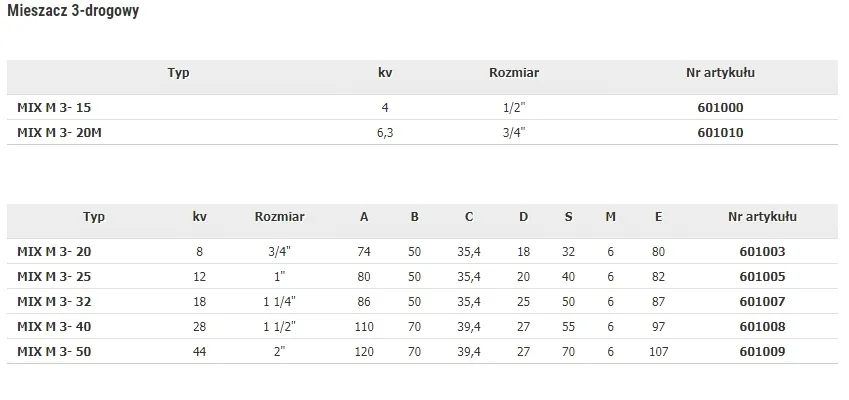Click the column A header
Screen dimensions: 849x400
coord(364,216)
